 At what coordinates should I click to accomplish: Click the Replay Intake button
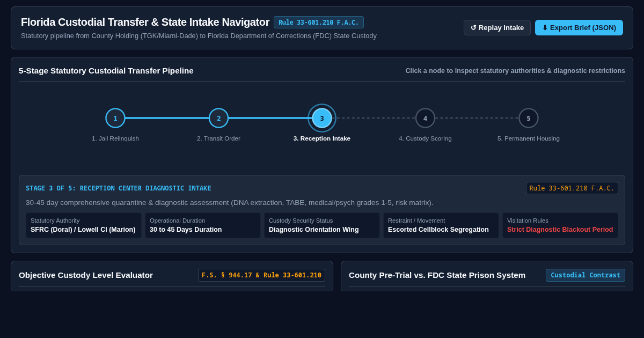point(497,28)
